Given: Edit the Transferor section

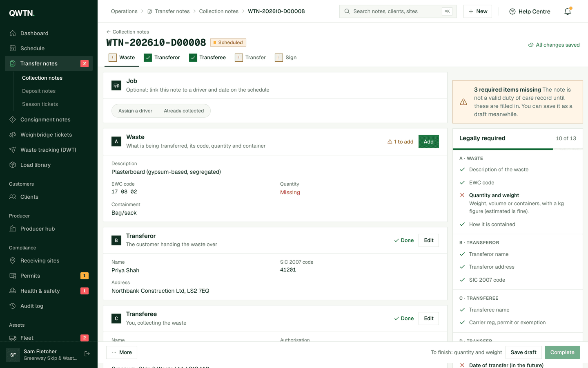Looking at the screenshot, I should click(429, 240).
